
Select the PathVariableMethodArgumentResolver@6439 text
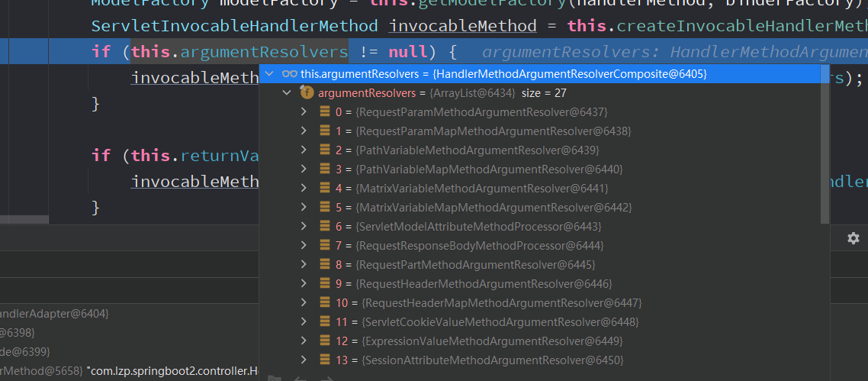[x=477, y=150]
